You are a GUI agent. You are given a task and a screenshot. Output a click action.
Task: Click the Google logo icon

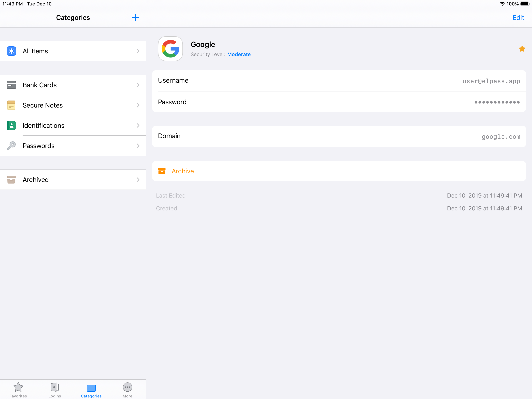[170, 49]
